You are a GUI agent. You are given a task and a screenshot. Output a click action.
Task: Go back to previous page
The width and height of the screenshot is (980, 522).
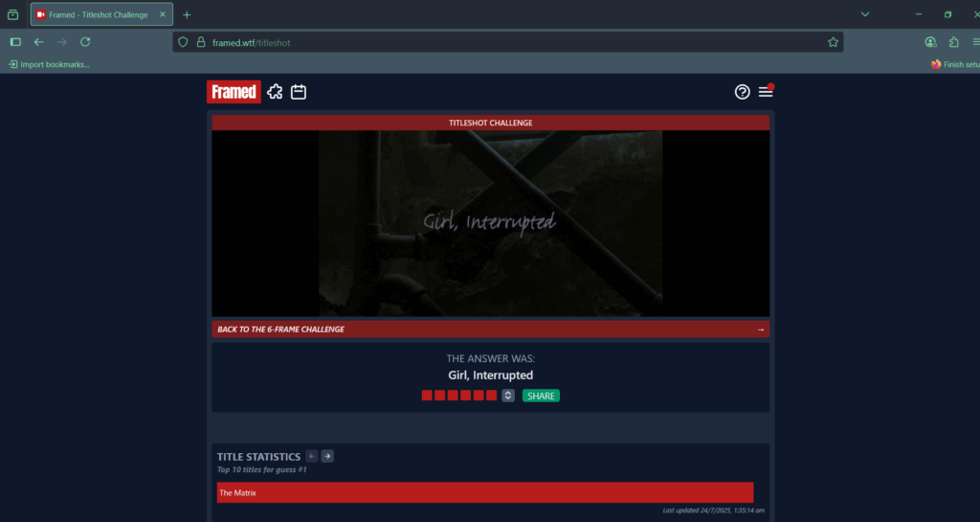38,42
